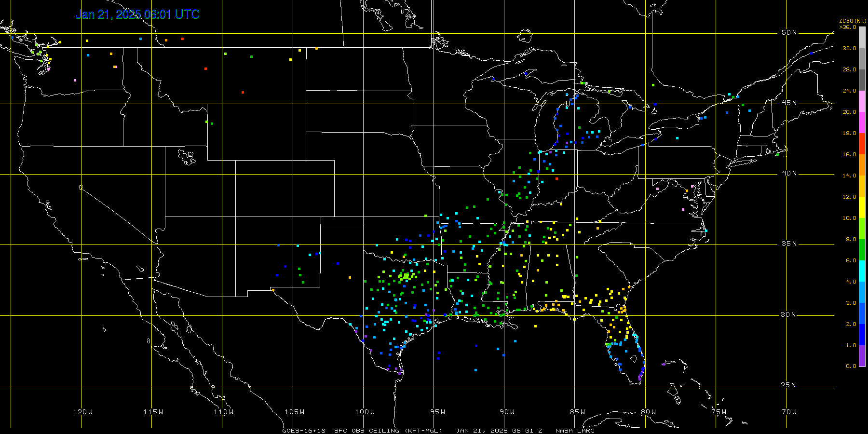Choose the dark blue 1–2 legend segment

[862, 335]
